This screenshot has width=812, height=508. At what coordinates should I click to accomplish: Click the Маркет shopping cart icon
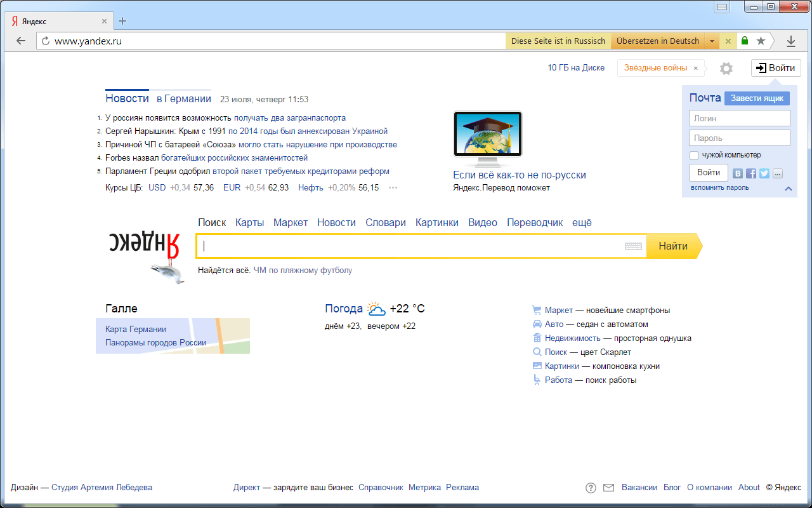coord(537,311)
